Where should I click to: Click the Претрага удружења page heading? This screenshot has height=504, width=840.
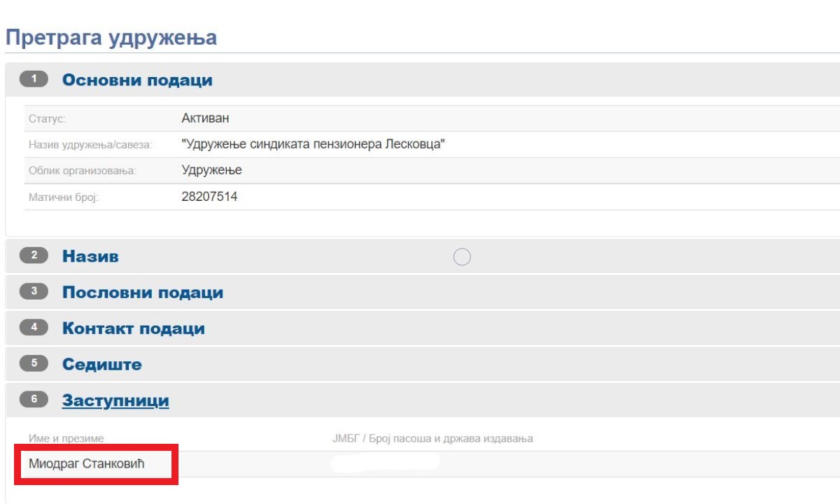(x=111, y=38)
